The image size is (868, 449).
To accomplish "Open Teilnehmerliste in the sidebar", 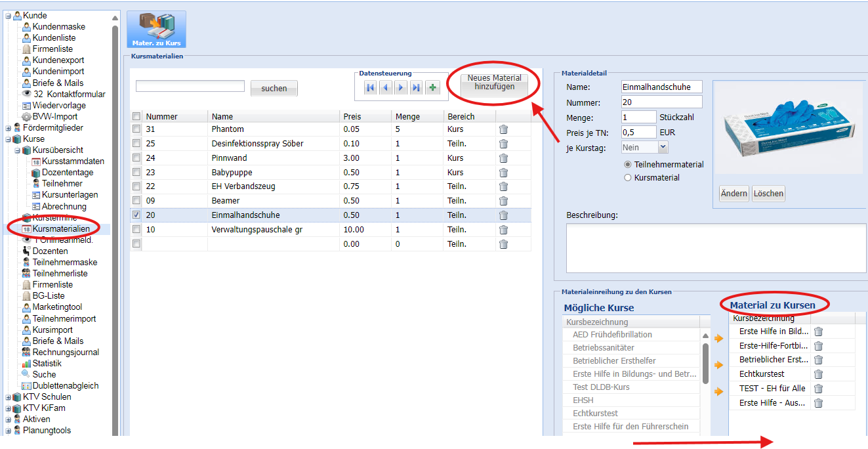I will tap(60, 274).
